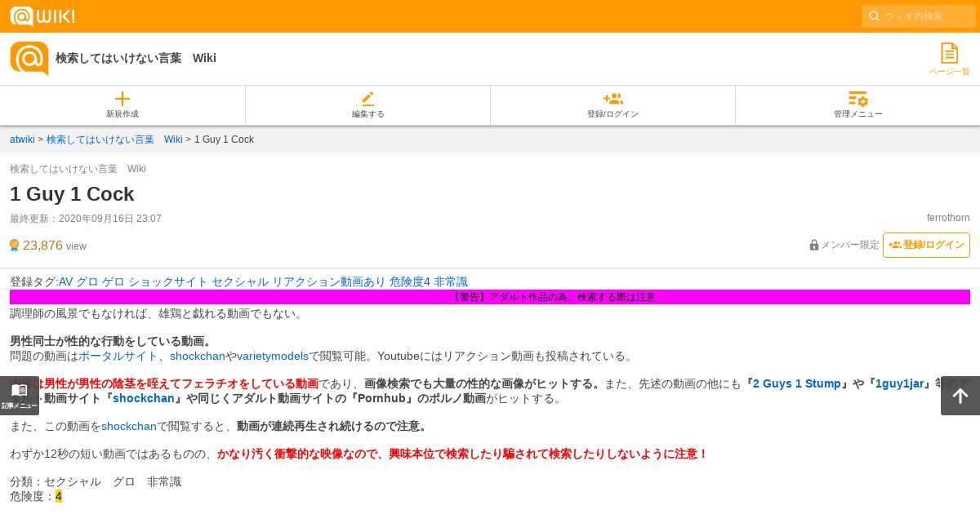This screenshot has width=980, height=514.
Task: Click the 最終更新 date text
Action: (x=86, y=219)
